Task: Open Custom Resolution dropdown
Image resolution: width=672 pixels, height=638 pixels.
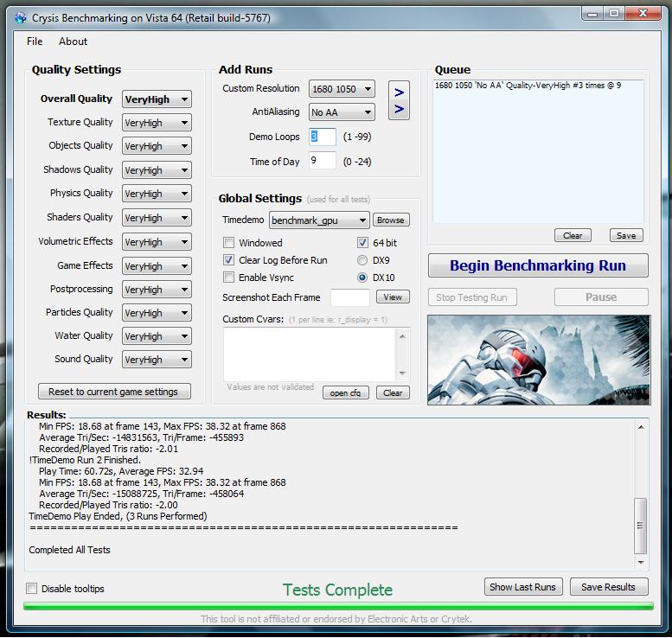Action: 342,89
